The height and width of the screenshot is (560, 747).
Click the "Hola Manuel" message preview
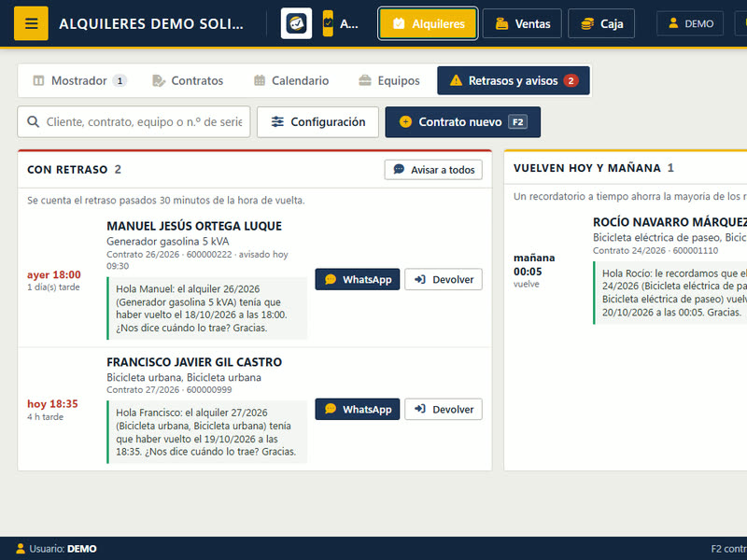207,309
